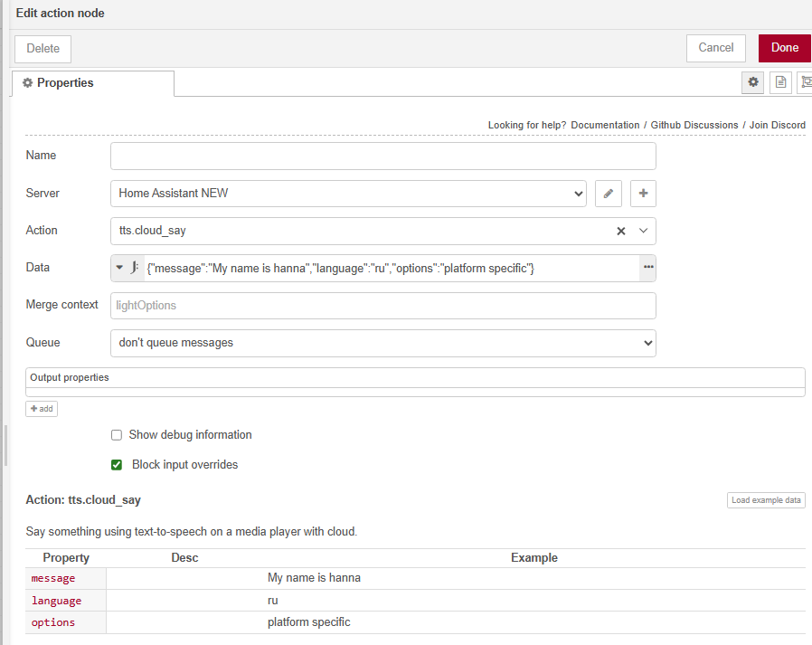Open the Documentation link
The height and width of the screenshot is (645, 812).
(x=606, y=125)
